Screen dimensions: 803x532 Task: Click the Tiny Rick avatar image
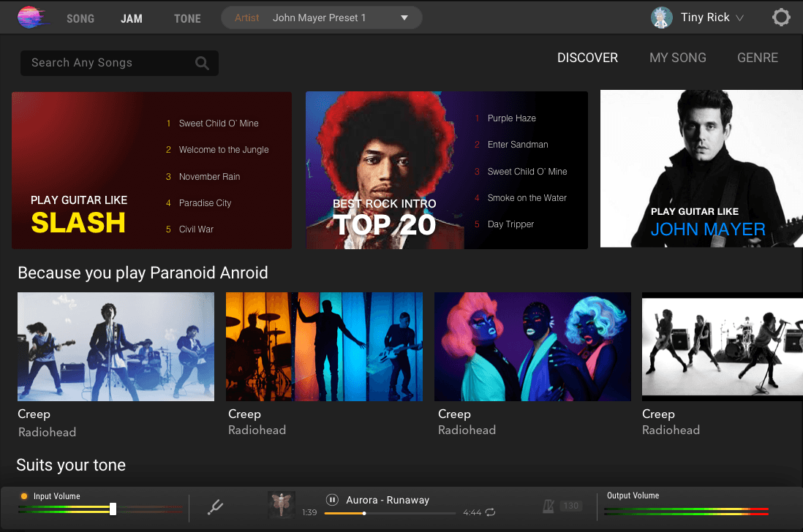661,18
